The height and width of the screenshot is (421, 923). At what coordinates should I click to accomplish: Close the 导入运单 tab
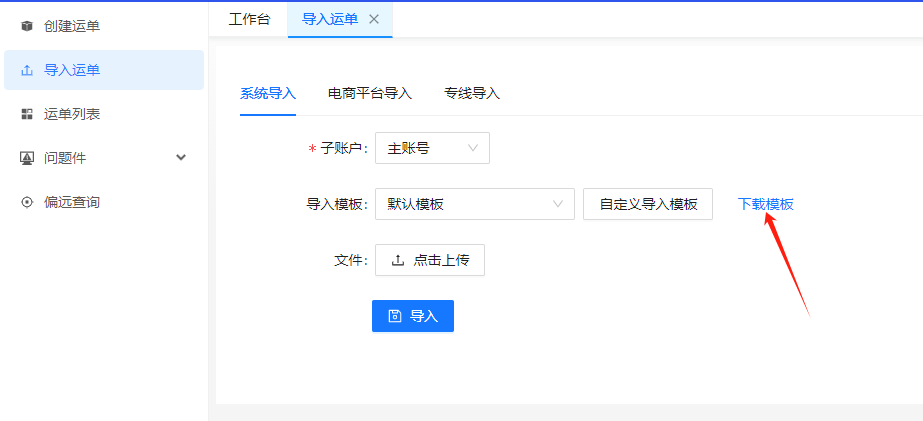click(x=374, y=19)
